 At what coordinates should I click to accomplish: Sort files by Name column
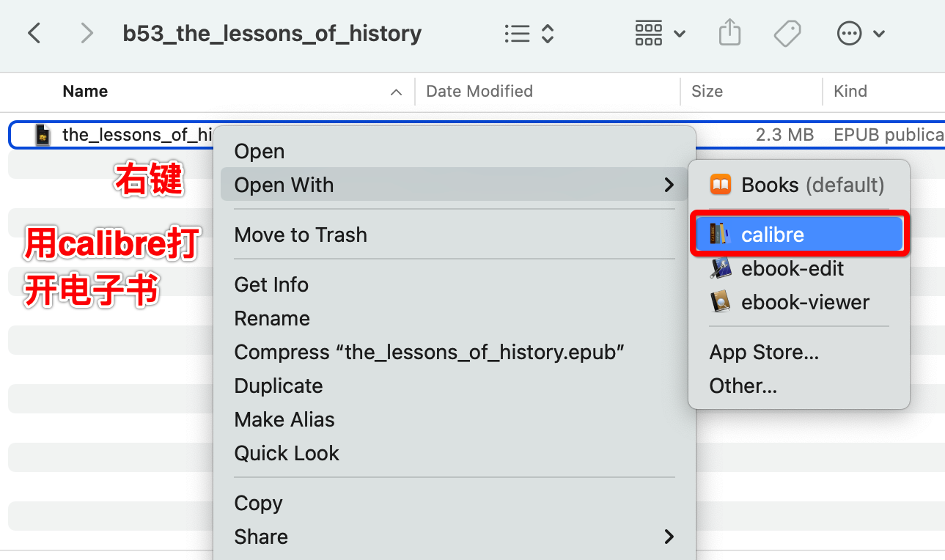(85, 92)
